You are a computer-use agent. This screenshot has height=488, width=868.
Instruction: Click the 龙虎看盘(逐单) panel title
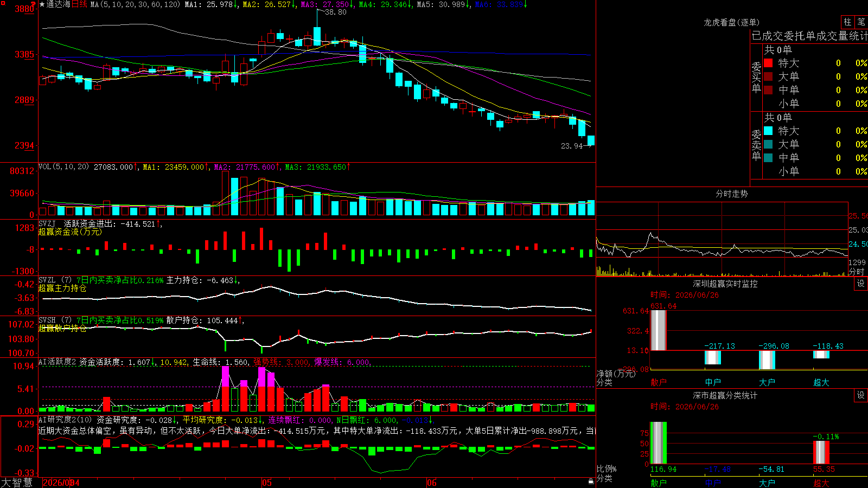(x=732, y=22)
